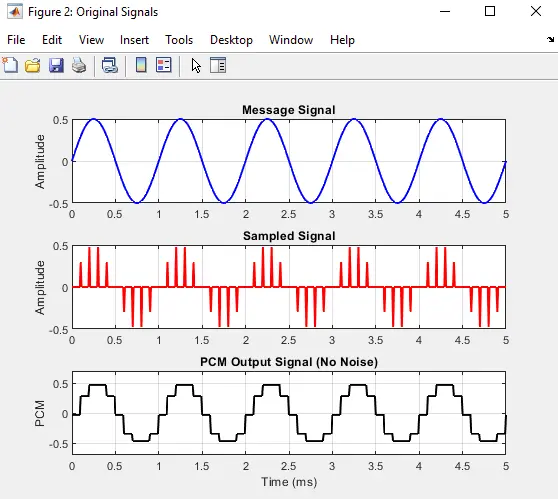
Task: Insert a legend using the toolbar icon
Action: 164,65
